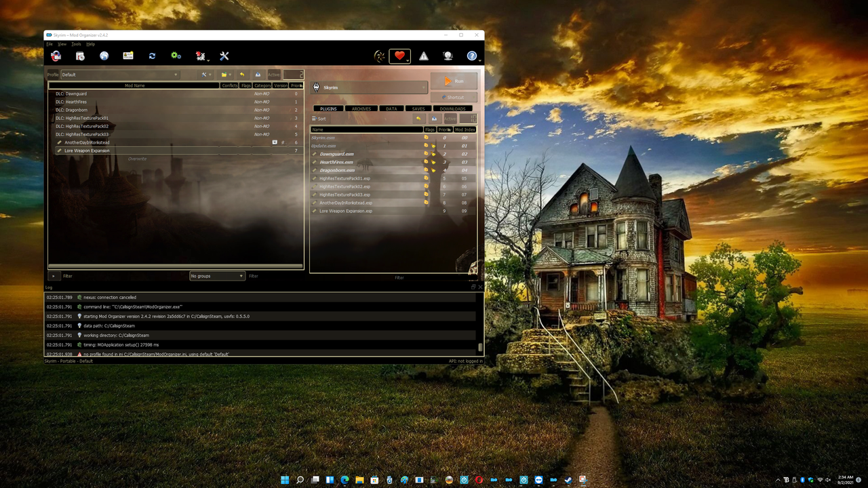The width and height of the screenshot is (868, 488).
Task: Toggle Lore Weapon Expansion.esp plugin checkbox
Action: tap(315, 211)
